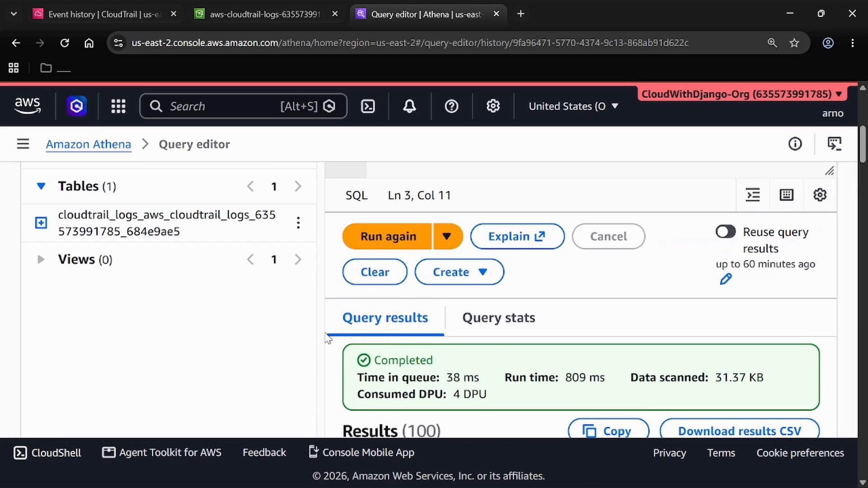Close the Event history CloudTrail tab

174,14
